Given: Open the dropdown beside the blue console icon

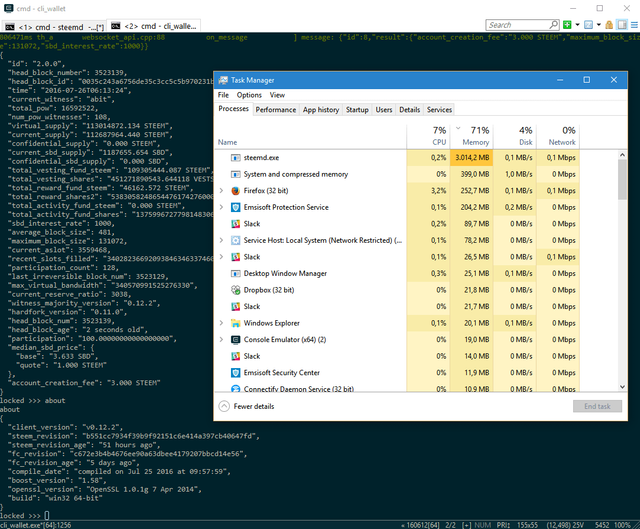Looking at the screenshot, I should tap(598, 25).
